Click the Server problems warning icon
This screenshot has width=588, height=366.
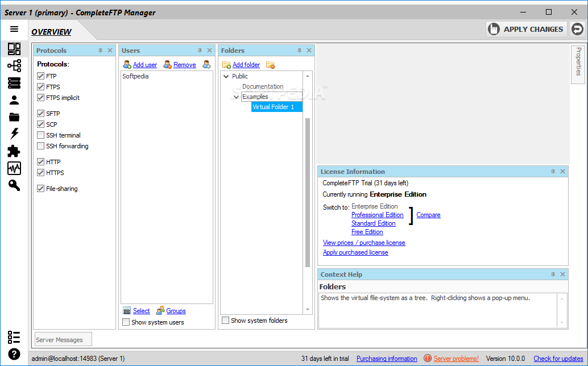tap(427, 358)
